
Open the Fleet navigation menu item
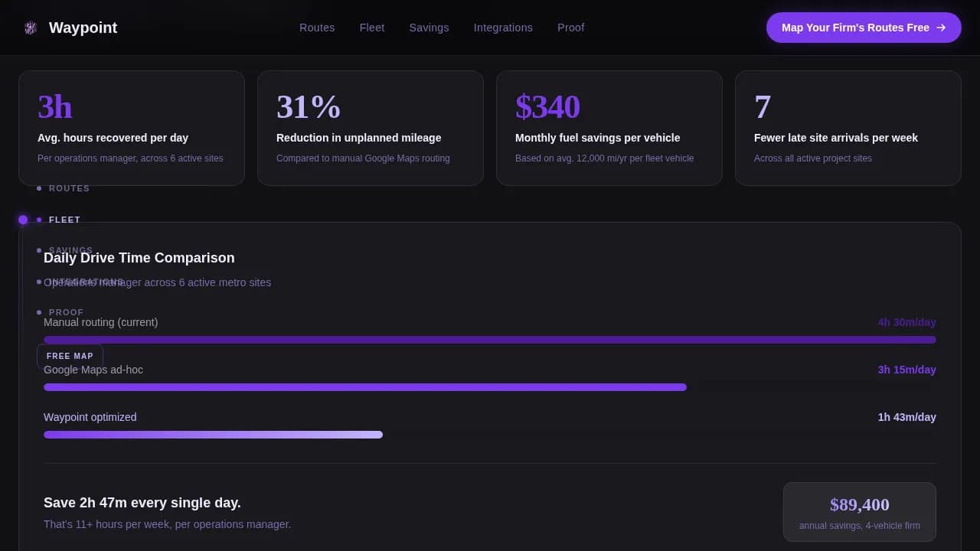[x=372, y=28]
